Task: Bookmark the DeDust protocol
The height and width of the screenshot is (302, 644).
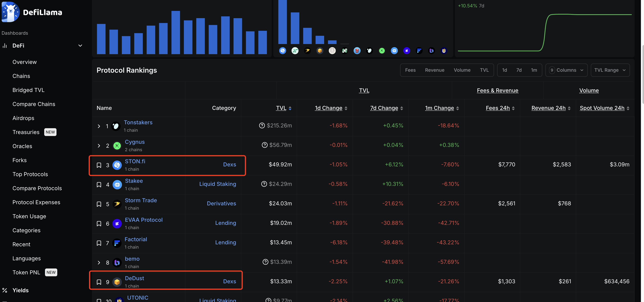Action: (99, 282)
